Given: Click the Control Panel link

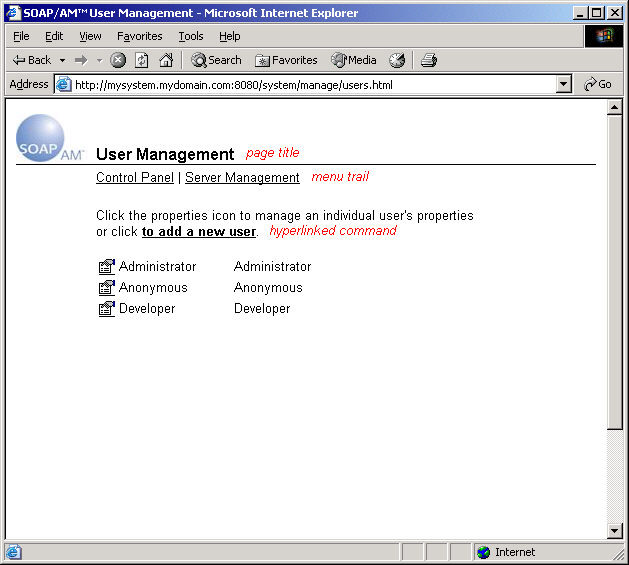Looking at the screenshot, I should click(x=134, y=178).
